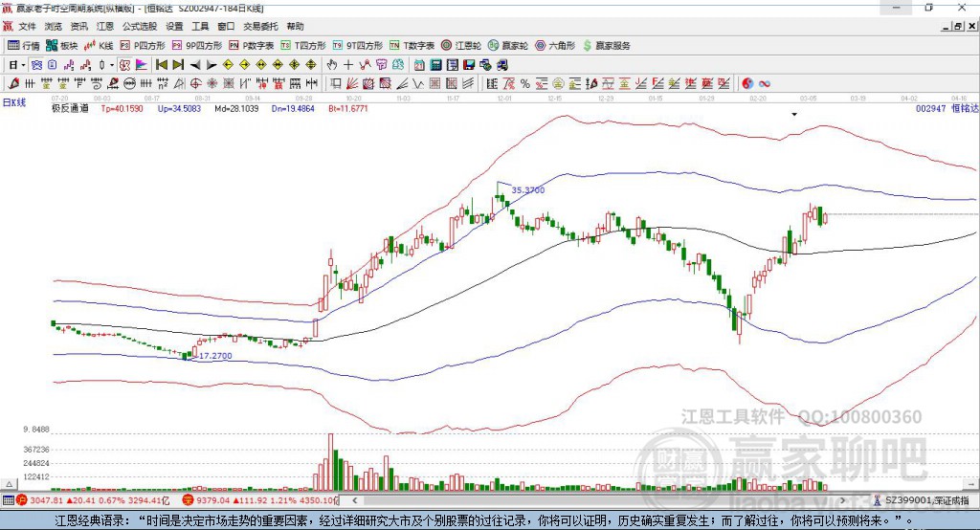Image resolution: width=980 pixels, height=530 pixels.
Task: Open the 文件 menu
Action: coord(27,26)
